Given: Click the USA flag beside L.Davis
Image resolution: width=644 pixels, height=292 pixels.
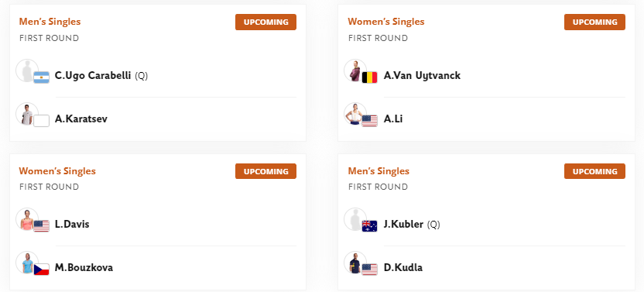Looking at the screenshot, I should [41, 226].
